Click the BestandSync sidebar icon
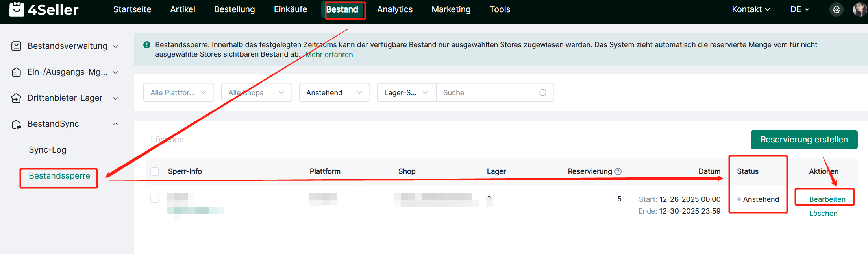The width and height of the screenshot is (868, 254). [x=16, y=124]
